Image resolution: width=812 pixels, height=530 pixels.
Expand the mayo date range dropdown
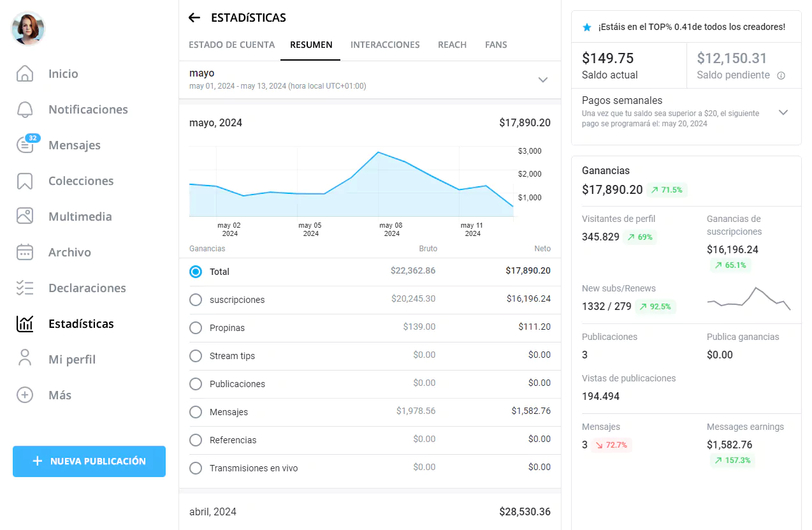click(x=542, y=80)
